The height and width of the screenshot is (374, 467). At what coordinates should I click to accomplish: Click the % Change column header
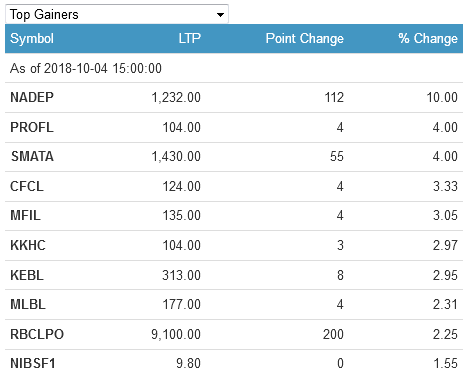click(x=428, y=38)
